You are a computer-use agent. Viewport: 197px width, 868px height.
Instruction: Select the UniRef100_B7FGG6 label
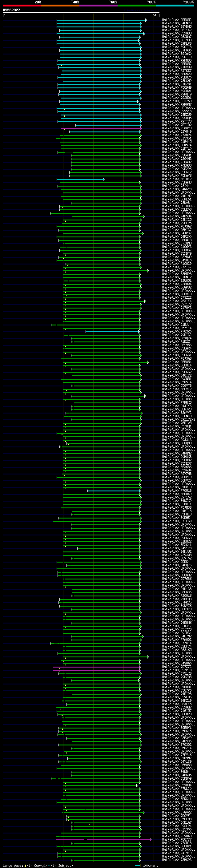tap(177, 50)
